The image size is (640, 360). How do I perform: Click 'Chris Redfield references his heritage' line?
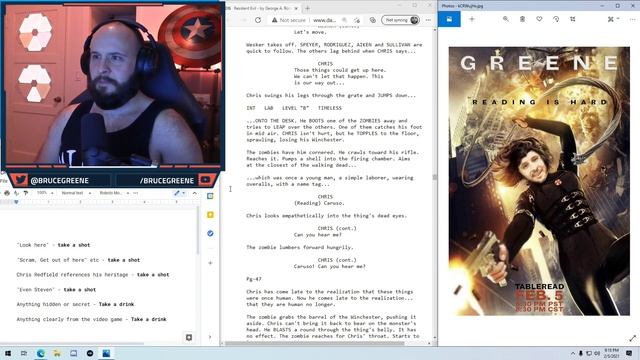[x=93, y=275]
